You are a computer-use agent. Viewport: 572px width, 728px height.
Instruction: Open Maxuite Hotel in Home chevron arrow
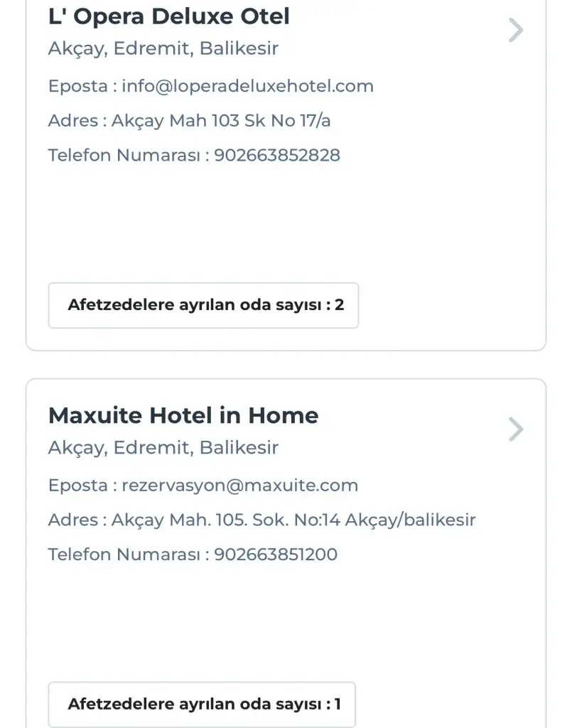click(517, 429)
